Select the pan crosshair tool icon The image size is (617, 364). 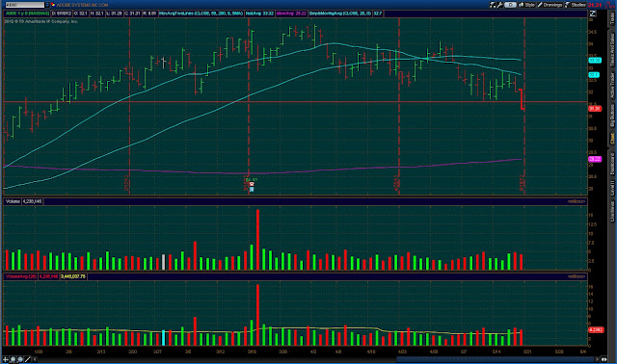click(x=6, y=359)
